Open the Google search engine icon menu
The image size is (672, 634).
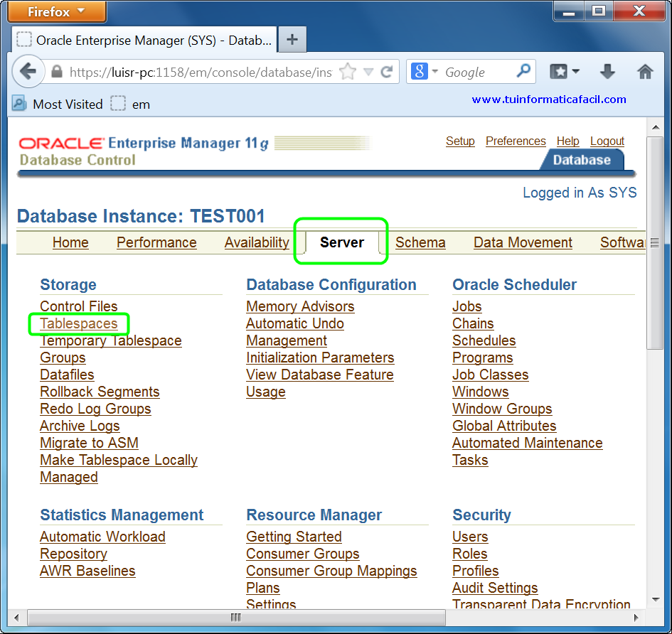(419, 72)
